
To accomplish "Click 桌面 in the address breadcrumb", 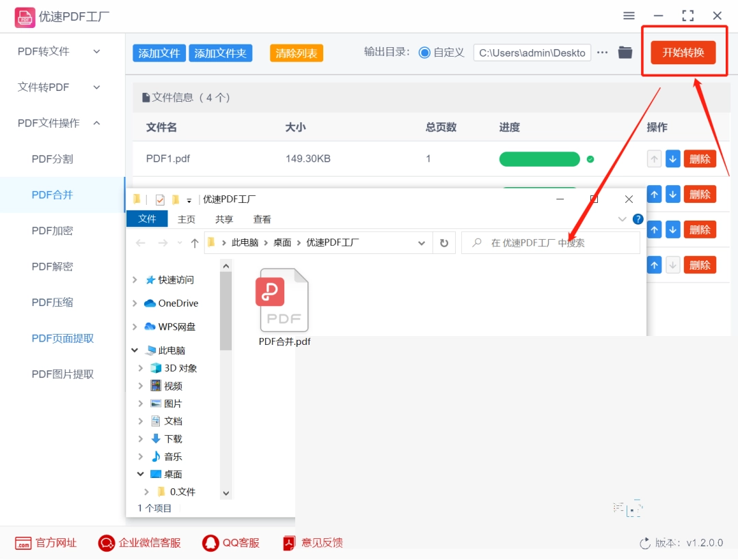I will [x=282, y=243].
